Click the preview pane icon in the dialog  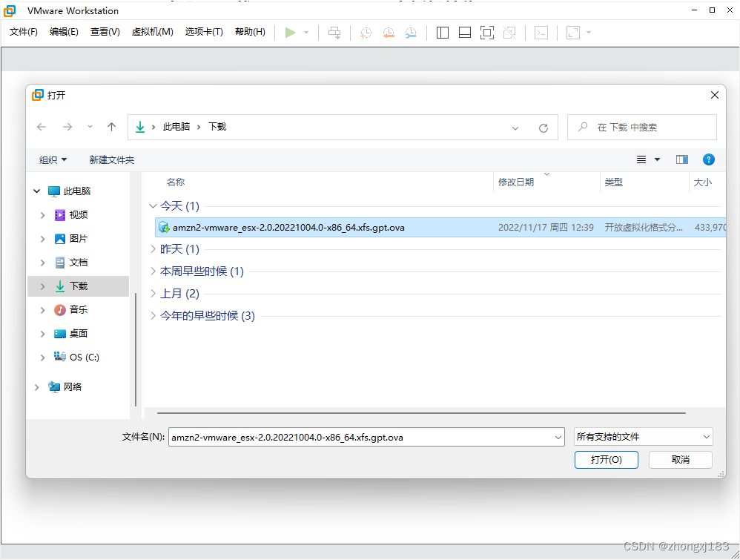point(681,159)
